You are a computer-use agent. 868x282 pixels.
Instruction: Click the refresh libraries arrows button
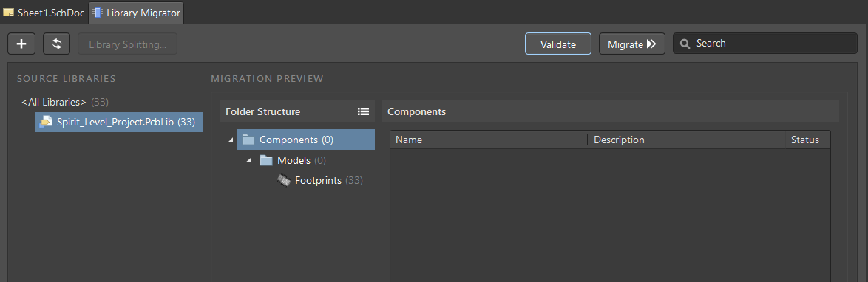56,44
